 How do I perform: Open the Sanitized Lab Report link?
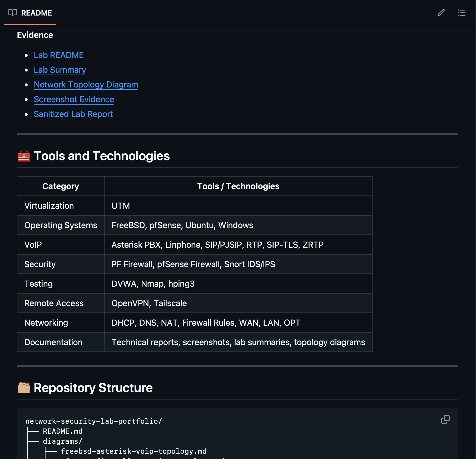73,114
